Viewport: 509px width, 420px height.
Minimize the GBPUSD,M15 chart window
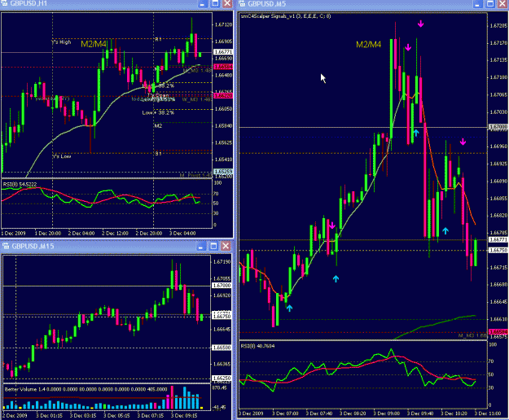[201, 246]
